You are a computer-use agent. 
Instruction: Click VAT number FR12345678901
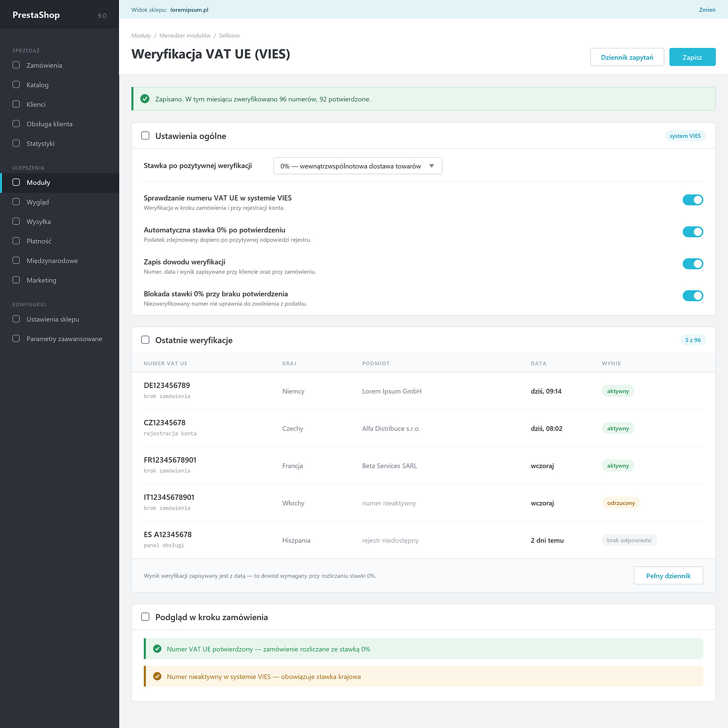coord(170,460)
